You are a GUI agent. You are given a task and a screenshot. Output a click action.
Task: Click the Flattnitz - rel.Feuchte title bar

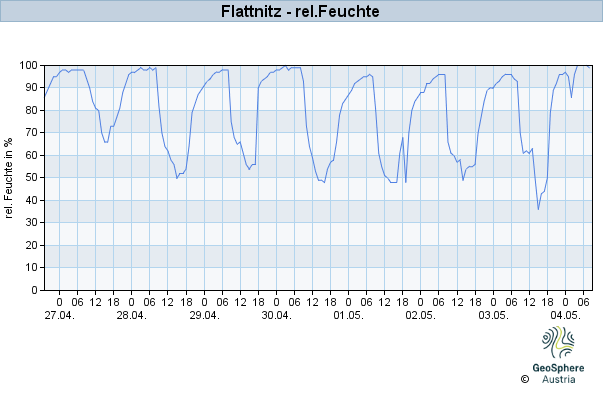[302, 11]
